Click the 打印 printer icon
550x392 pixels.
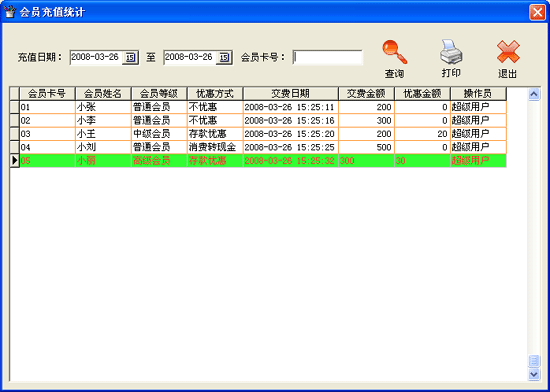click(x=451, y=52)
